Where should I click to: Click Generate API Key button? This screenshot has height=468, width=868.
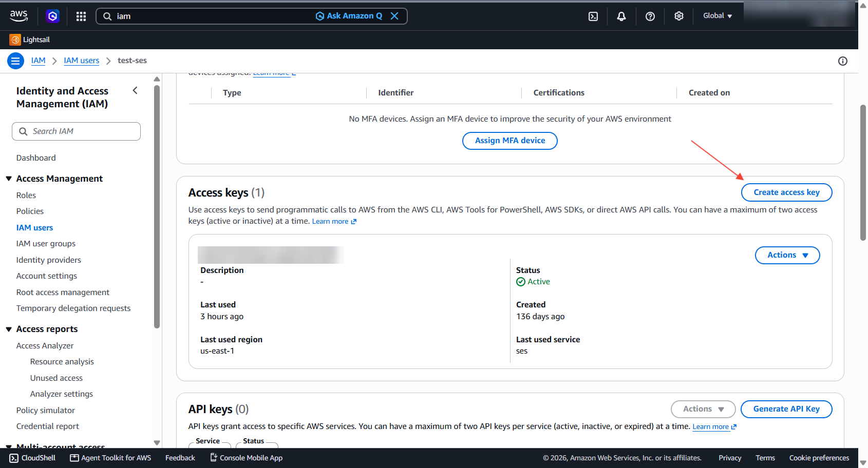[786, 409]
